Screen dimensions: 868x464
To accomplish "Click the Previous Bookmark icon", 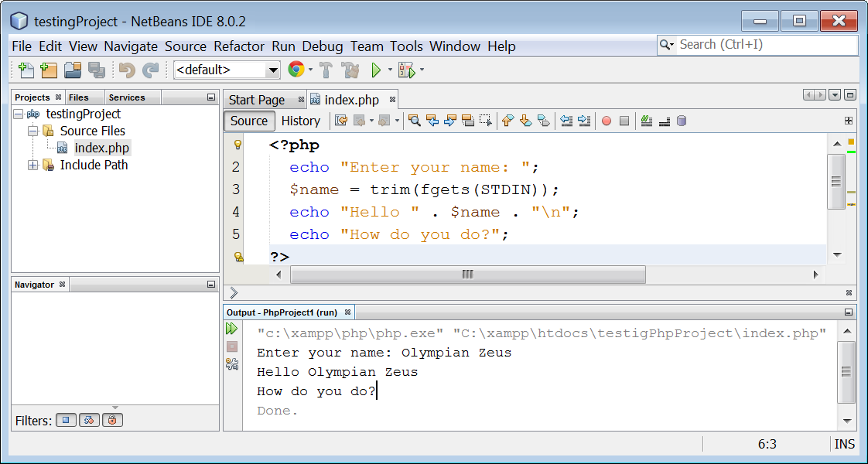I will [x=507, y=121].
